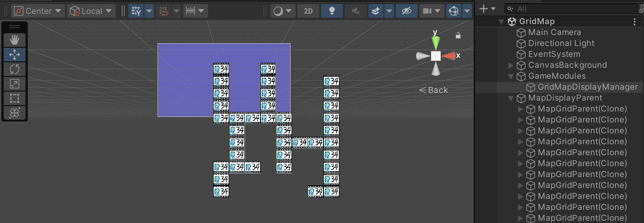Select GridMapDisplayManager in the hierarchy

(588, 87)
